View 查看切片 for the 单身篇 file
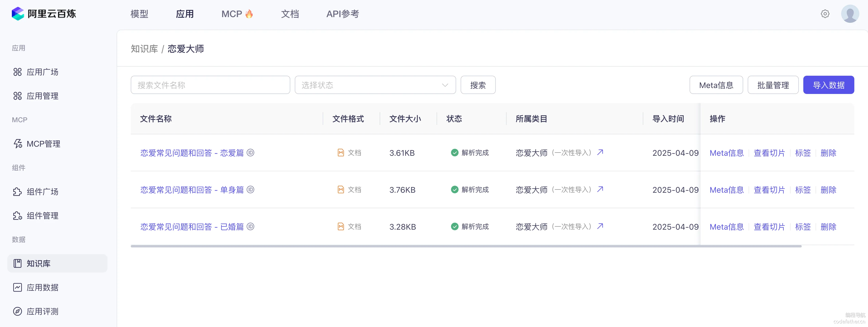 coord(769,190)
